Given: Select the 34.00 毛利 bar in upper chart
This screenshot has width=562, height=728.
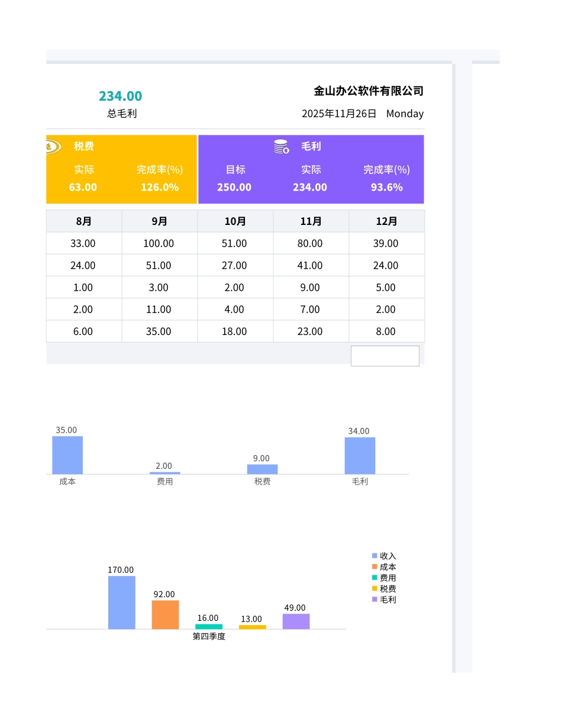Looking at the screenshot, I should 360,455.
